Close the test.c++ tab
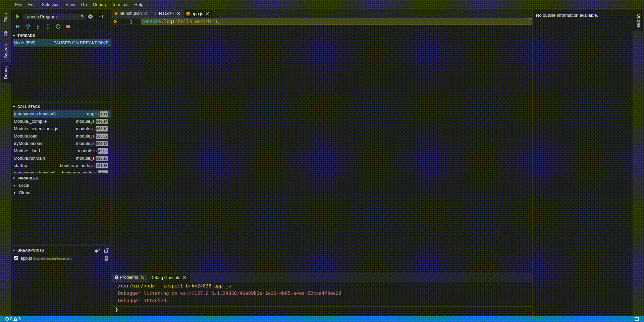This screenshot has height=322, width=644. (x=178, y=13)
